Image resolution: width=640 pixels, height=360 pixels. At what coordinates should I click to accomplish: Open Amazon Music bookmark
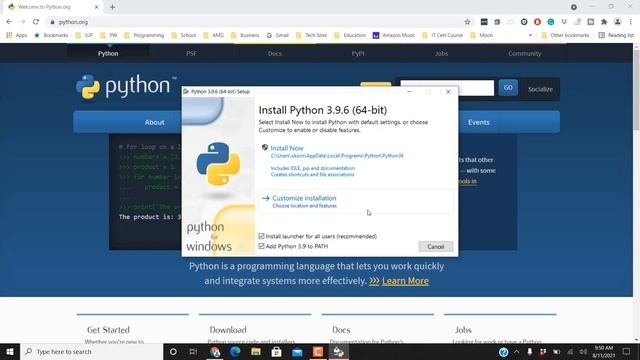pos(394,36)
